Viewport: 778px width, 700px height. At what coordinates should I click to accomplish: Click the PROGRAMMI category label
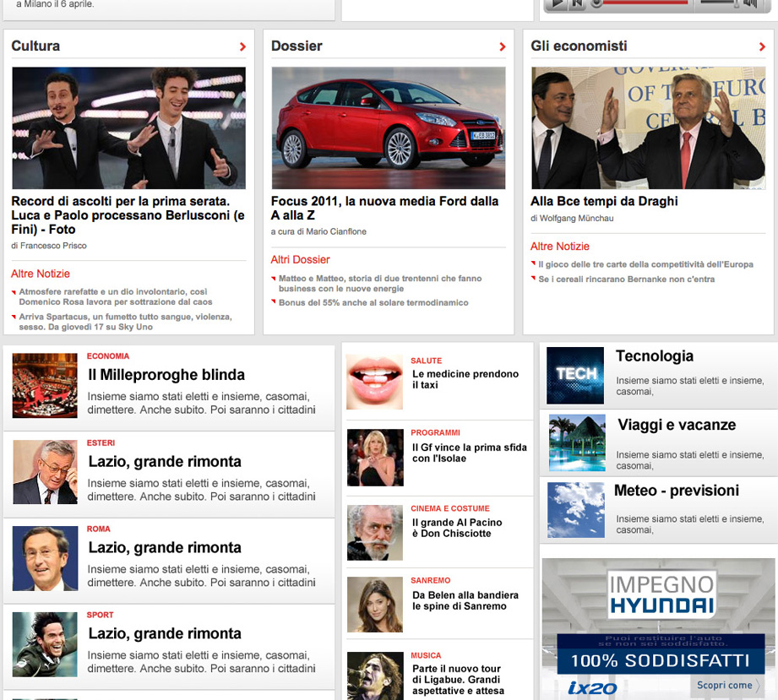pyautogui.click(x=436, y=433)
